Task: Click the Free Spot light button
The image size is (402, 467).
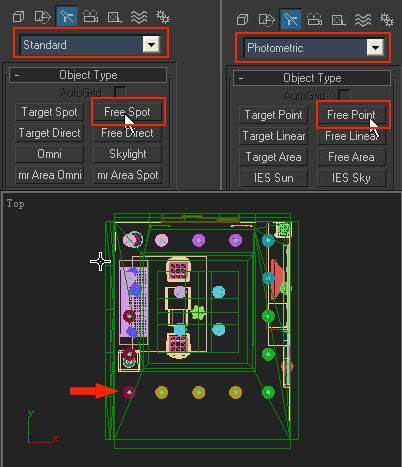Action: (128, 112)
